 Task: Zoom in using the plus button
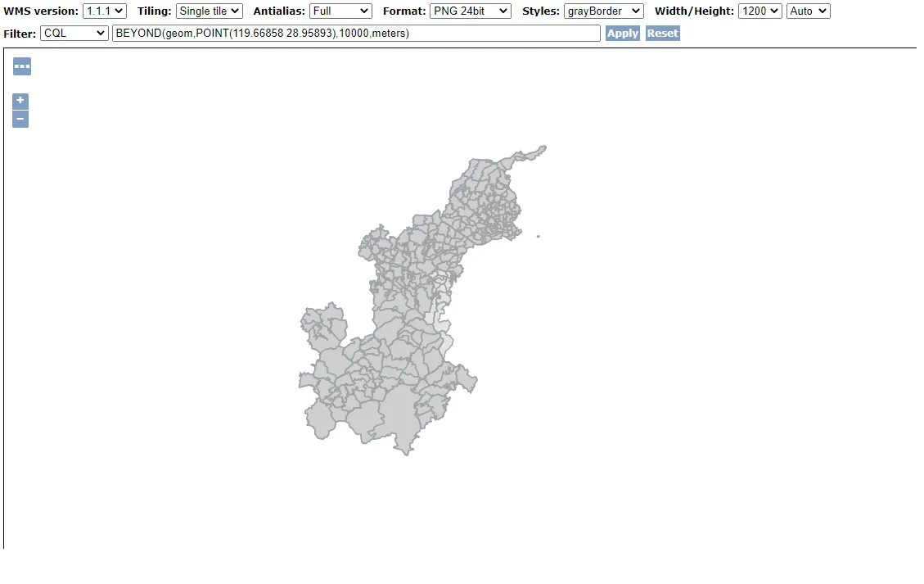pos(20,101)
